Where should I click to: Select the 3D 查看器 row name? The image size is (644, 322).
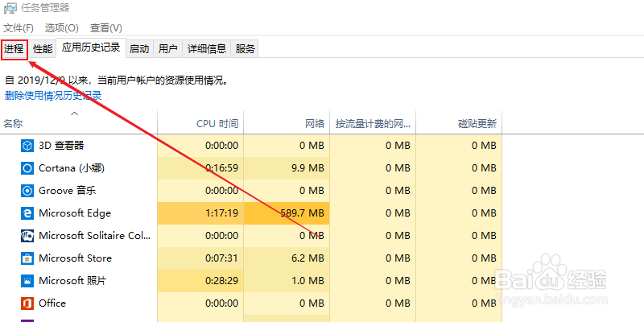tap(61, 146)
